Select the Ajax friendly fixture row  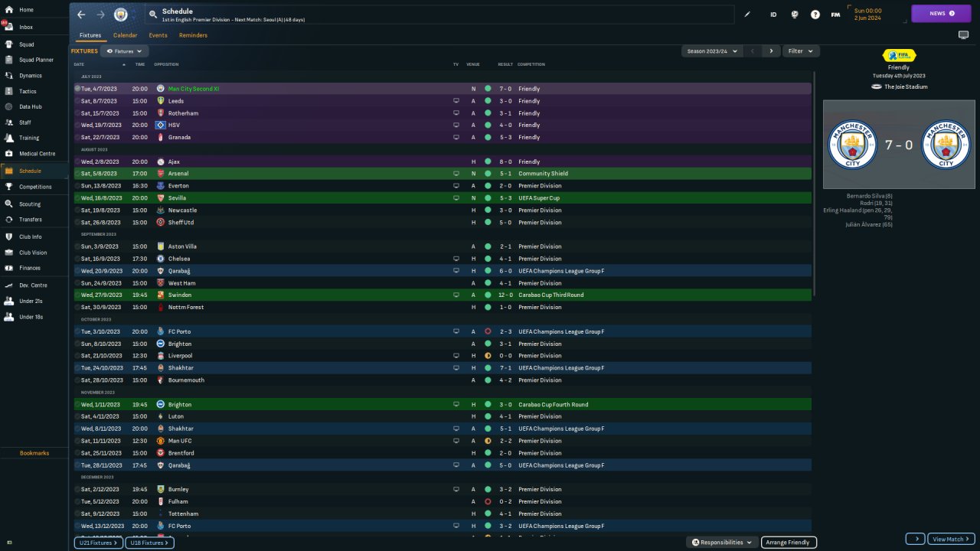pyautogui.click(x=442, y=162)
